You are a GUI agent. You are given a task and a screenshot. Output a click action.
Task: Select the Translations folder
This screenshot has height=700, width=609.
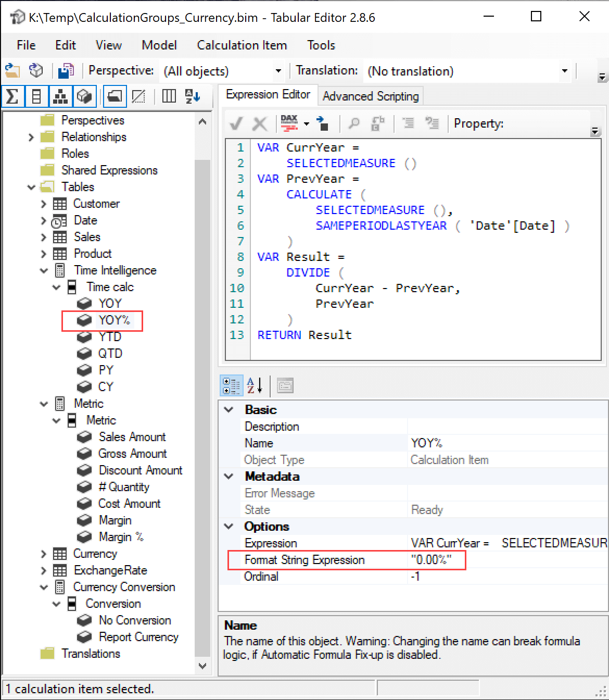pyautogui.click(x=91, y=654)
